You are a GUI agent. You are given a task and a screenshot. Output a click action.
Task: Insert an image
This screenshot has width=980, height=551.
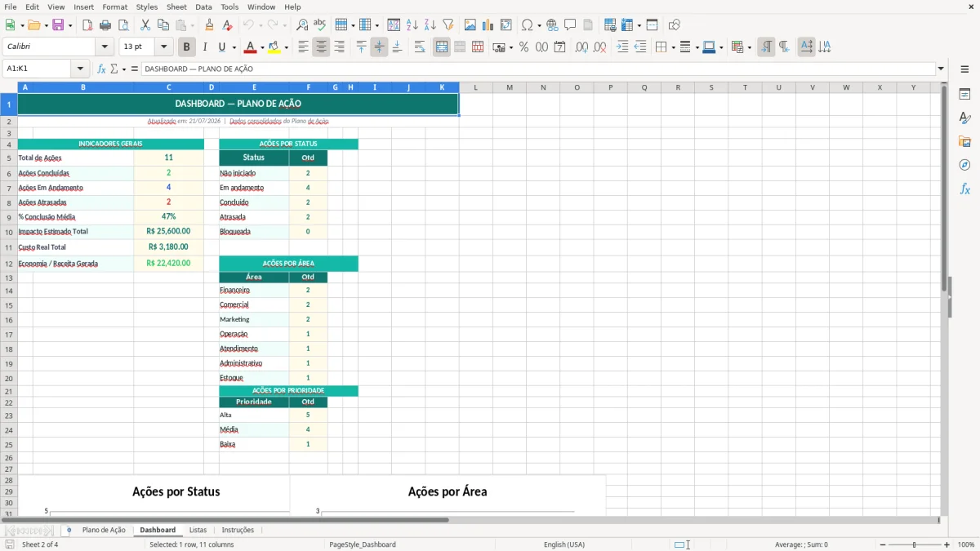click(470, 25)
